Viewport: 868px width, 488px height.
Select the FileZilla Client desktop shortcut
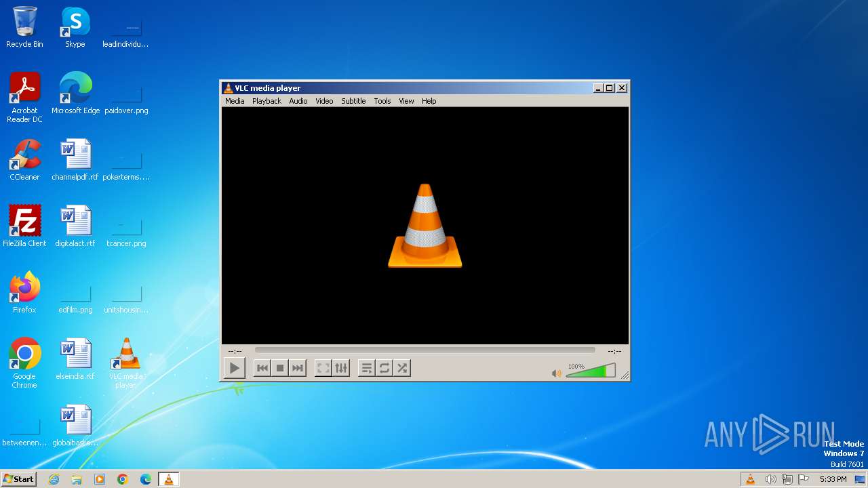tap(24, 226)
